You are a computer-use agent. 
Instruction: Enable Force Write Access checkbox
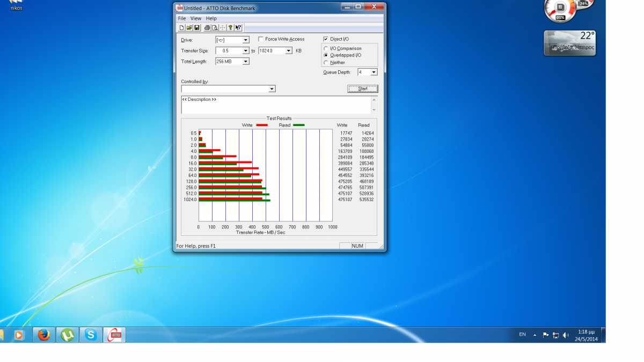click(x=261, y=39)
